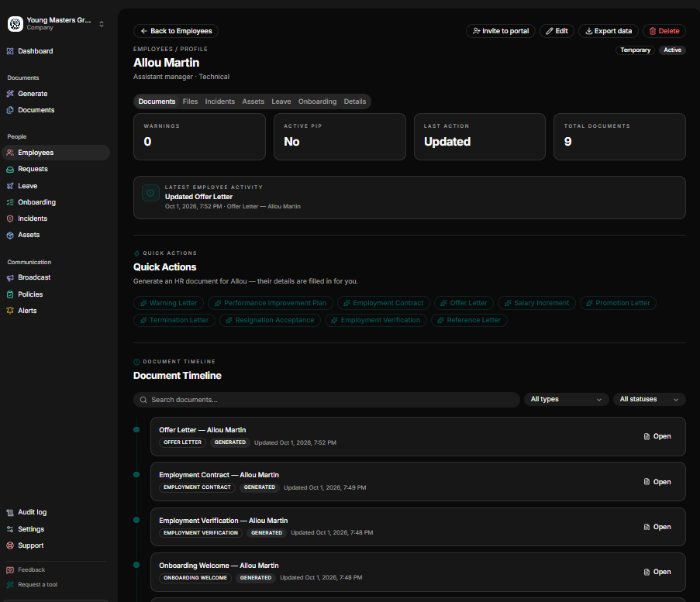Click the Active status badge
700x602 pixels.
(672, 50)
